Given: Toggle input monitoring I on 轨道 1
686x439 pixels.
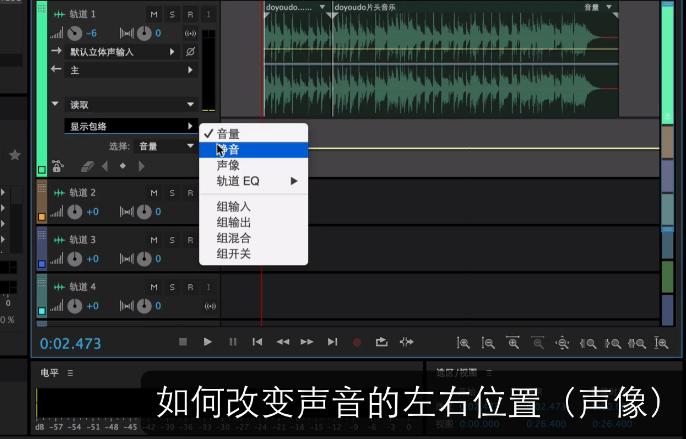Looking at the screenshot, I should [x=208, y=14].
